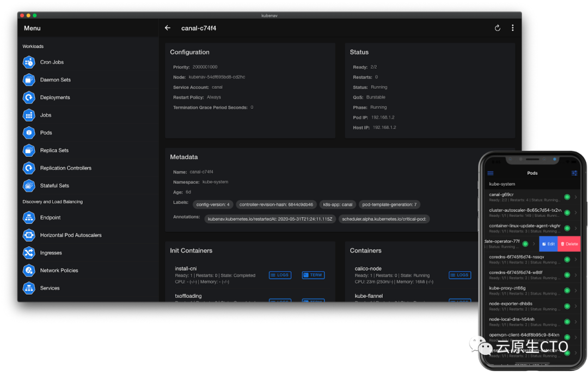Open the Services icon
588x373 pixels.
click(x=29, y=288)
